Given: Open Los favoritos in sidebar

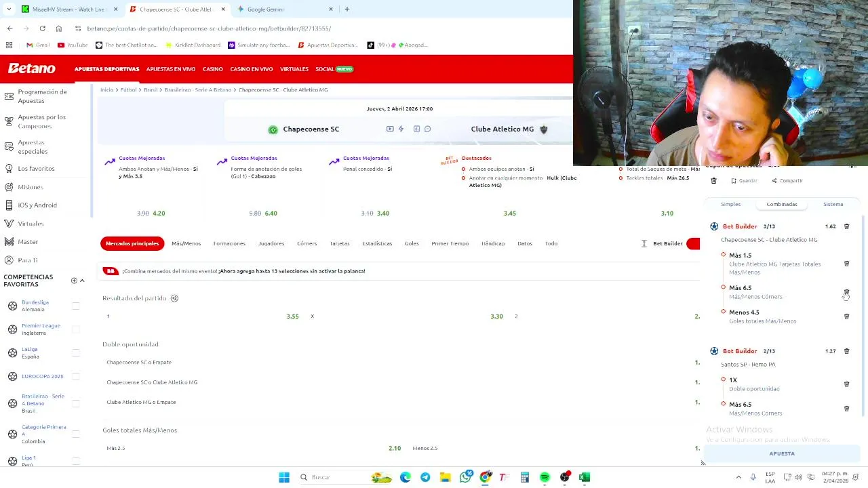Looking at the screenshot, I should click(x=36, y=168).
